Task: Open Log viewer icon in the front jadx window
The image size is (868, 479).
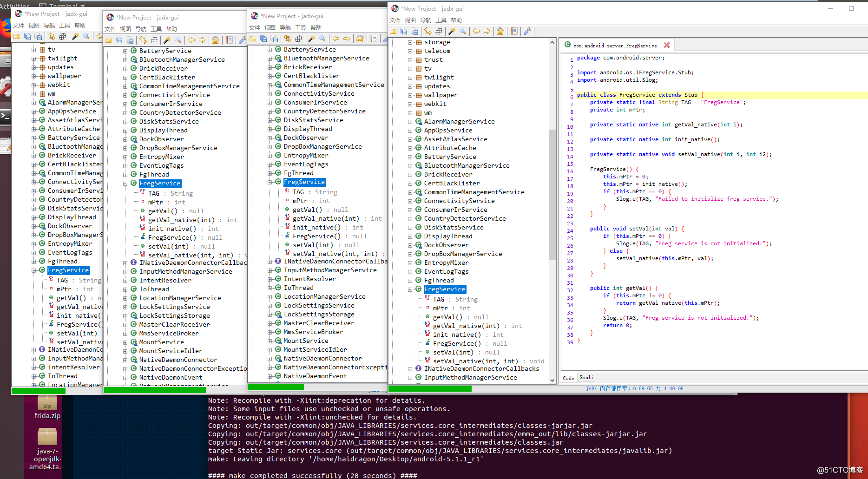Action: [x=514, y=31]
